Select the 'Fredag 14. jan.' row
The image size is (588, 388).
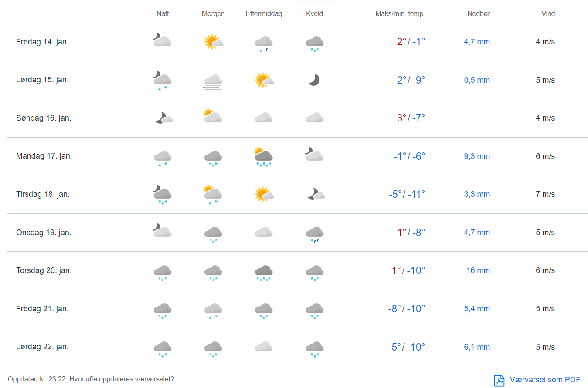pyautogui.click(x=42, y=42)
